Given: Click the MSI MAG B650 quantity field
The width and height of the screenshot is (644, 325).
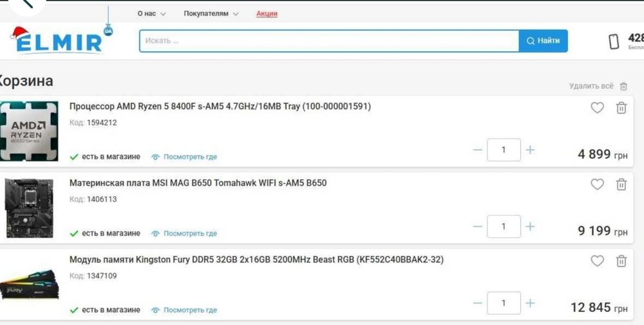Looking at the screenshot, I should click(504, 226).
